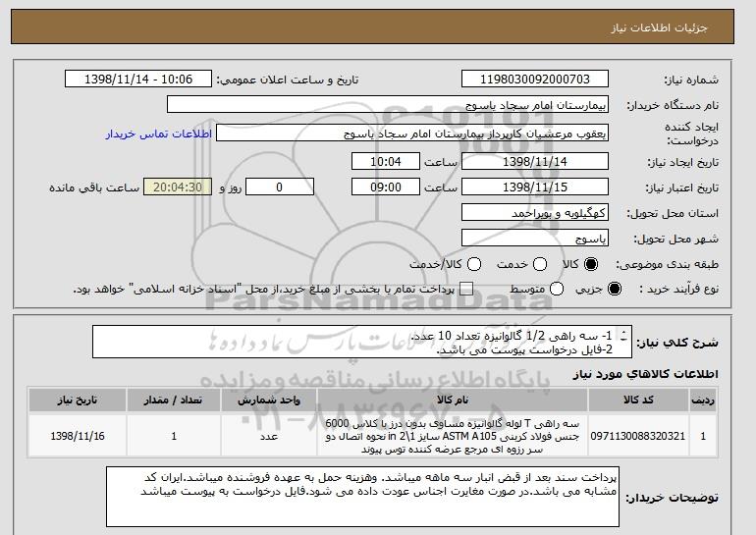Screen dimensions: 756x535
Task: Choose the جزیی purchase type radio
Action: [x=615, y=289]
